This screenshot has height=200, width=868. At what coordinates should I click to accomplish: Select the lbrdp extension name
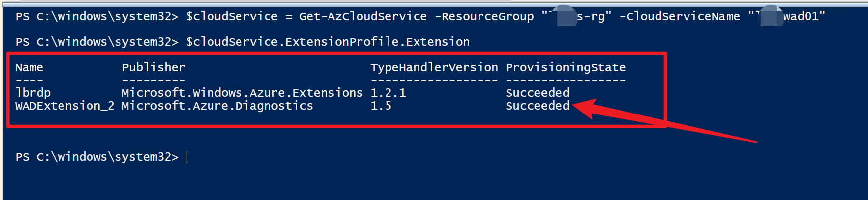(x=33, y=93)
